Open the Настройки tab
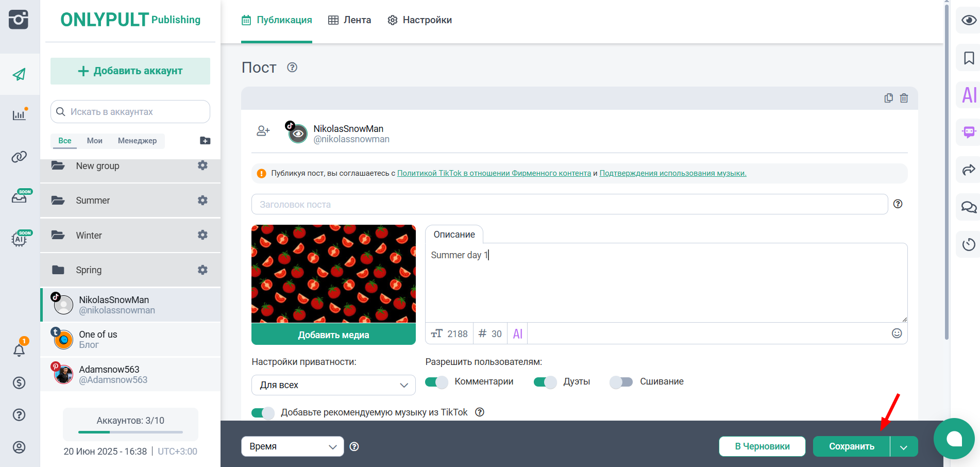 (419, 20)
